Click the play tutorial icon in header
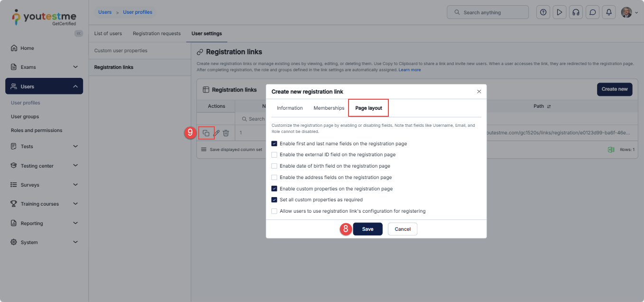This screenshot has width=644, height=302. (x=560, y=12)
